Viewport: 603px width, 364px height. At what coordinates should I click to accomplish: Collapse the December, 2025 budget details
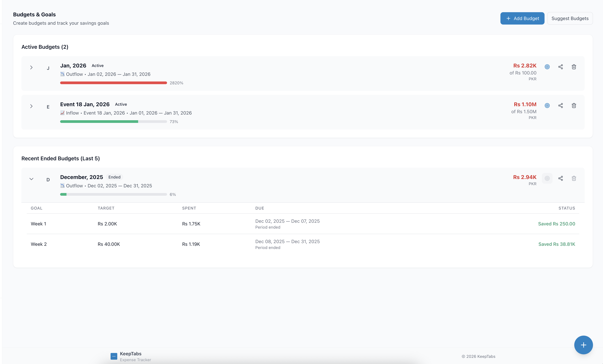coord(31,179)
